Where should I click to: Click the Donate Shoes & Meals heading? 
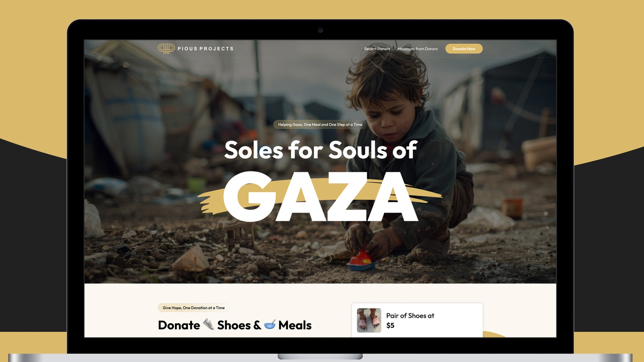click(235, 325)
